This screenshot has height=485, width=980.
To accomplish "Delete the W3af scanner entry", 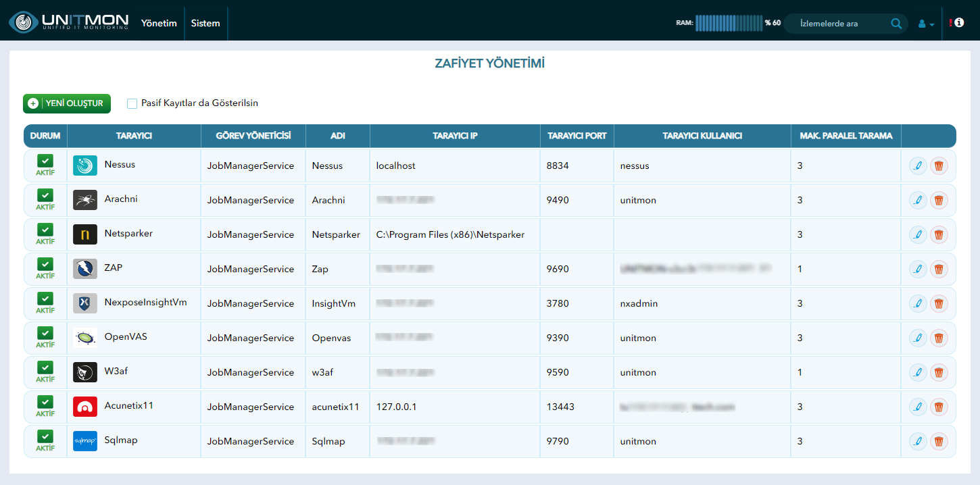I will click(x=939, y=372).
